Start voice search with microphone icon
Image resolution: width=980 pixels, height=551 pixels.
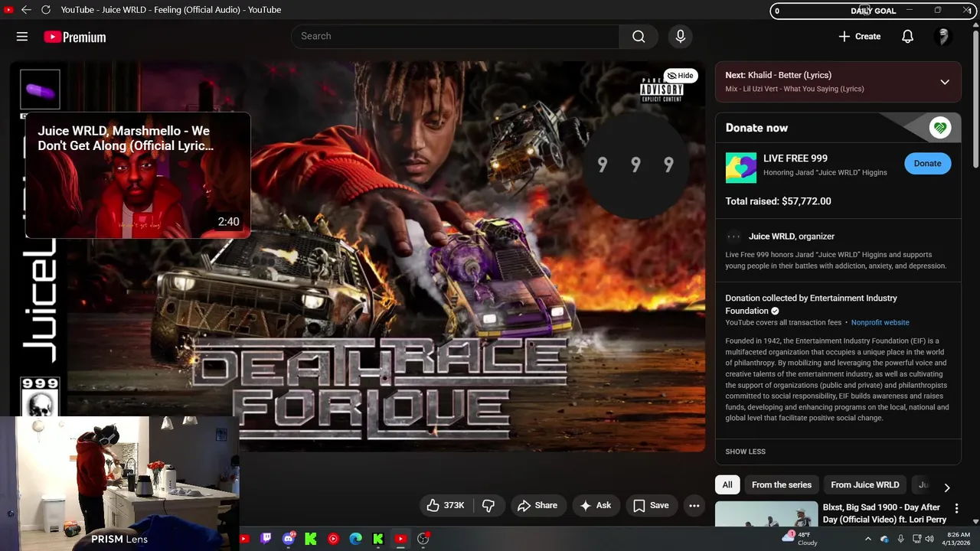(x=680, y=36)
